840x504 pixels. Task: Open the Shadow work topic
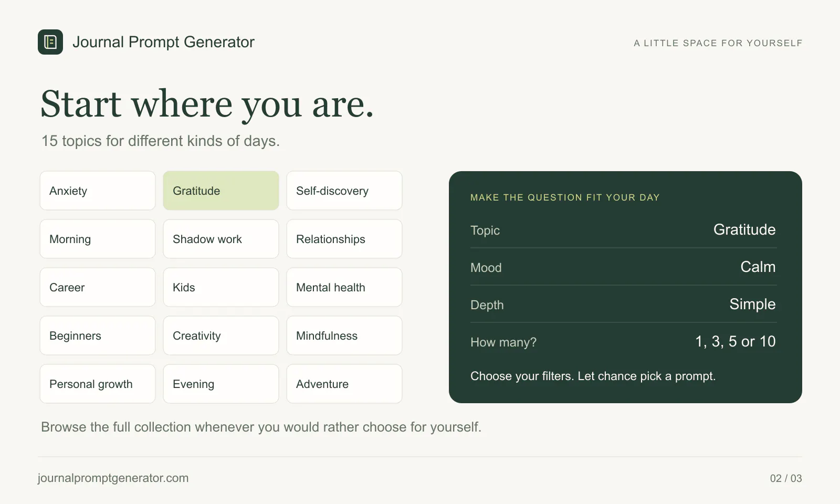(221, 239)
